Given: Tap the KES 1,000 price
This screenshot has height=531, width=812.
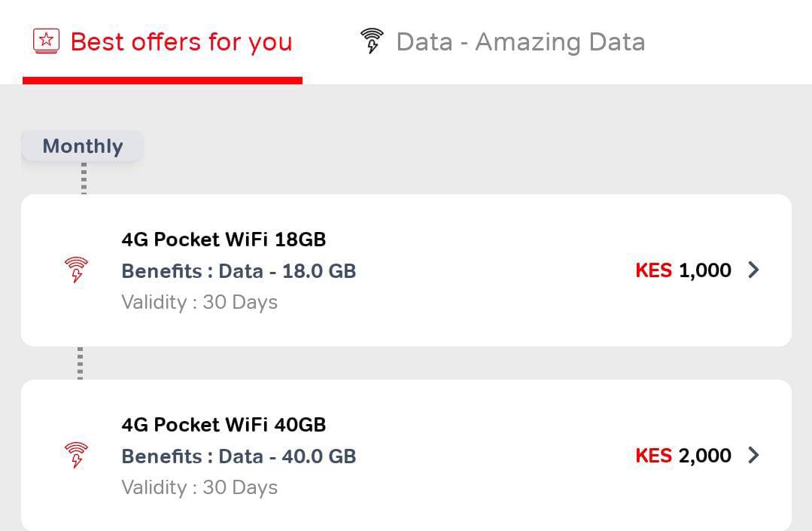Looking at the screenshot, I should coord(683,270).
